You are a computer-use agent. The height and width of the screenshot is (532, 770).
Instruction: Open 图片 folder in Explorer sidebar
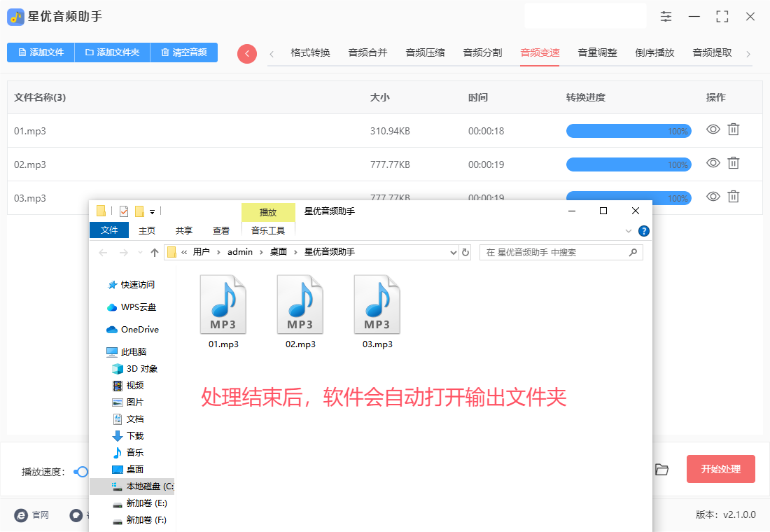[128, 402]
